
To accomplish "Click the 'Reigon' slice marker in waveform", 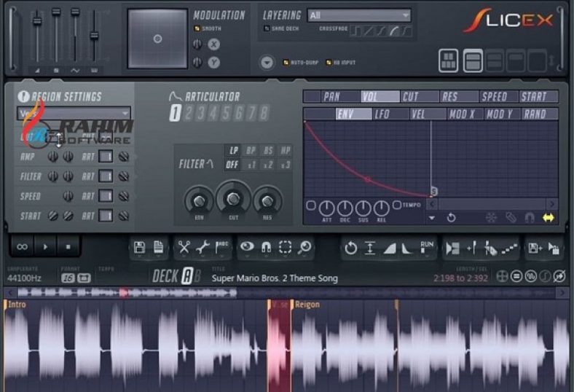I will coord(307,305).
